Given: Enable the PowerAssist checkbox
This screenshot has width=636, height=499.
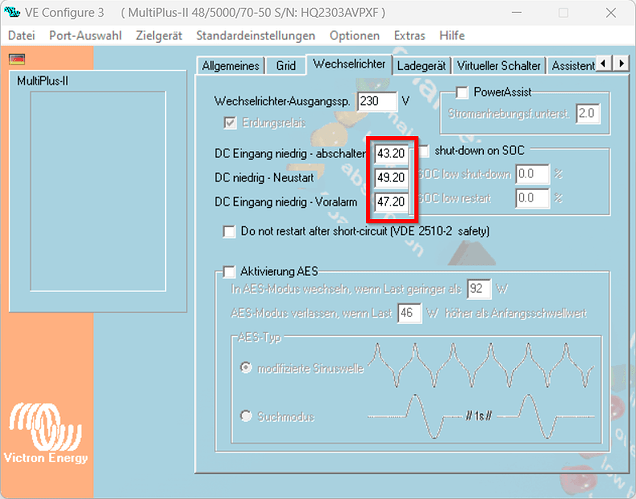Looking at the screenshot, I should 462,92.
